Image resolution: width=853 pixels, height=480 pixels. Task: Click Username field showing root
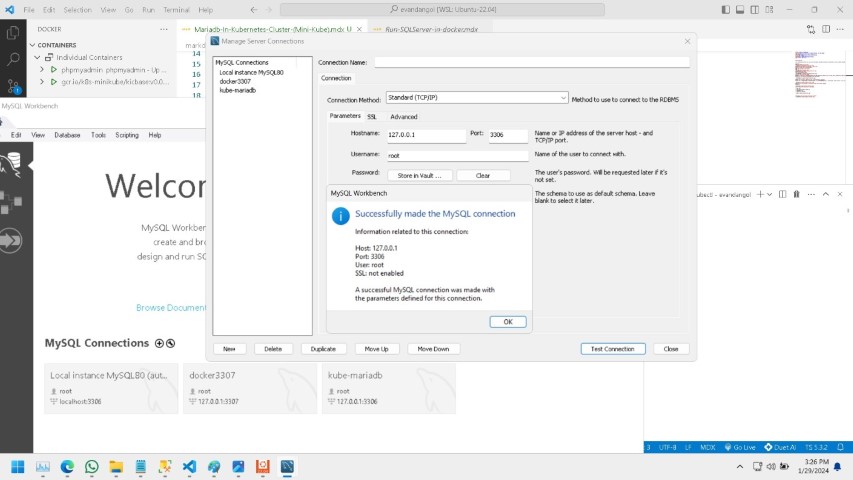click(x=458, y=156)
